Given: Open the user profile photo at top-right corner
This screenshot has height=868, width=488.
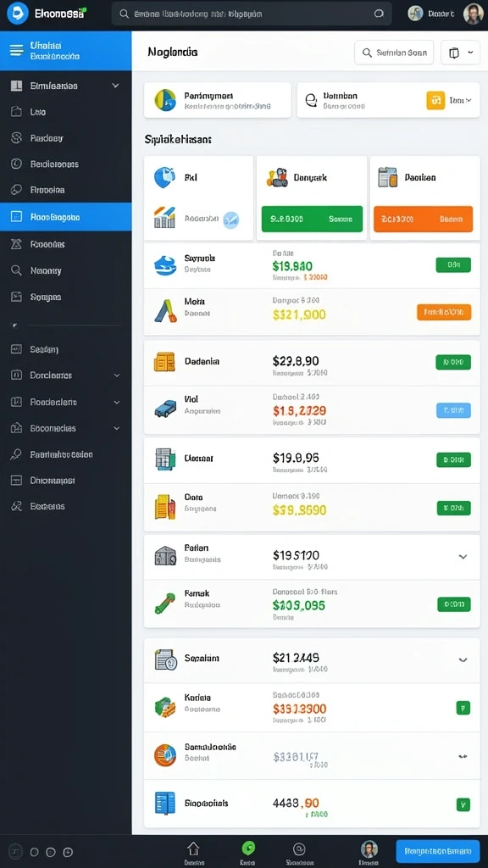Looking at the screenshot, I should tap(473, 14).
